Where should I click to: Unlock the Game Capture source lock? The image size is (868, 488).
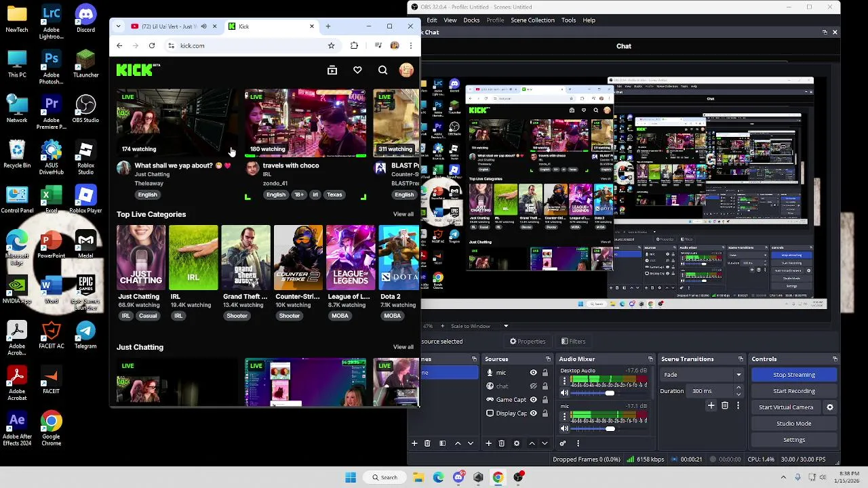[545, 400]
